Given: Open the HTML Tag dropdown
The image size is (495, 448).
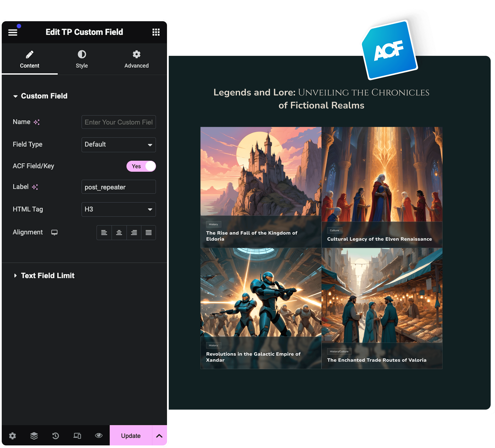Looking at the screenshot, I should 119,209.
